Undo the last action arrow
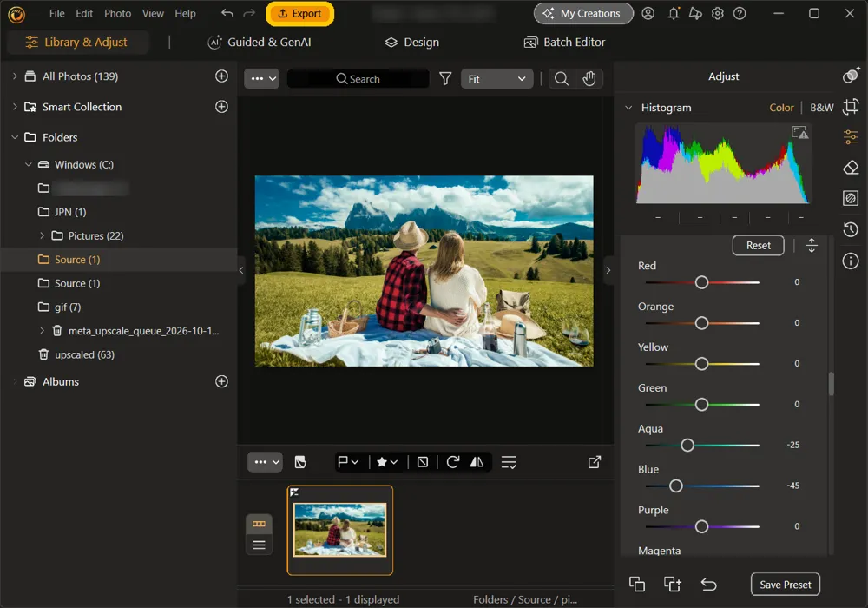Image resolution: width=868 pixels, height=608 pixels. point(227,13)
